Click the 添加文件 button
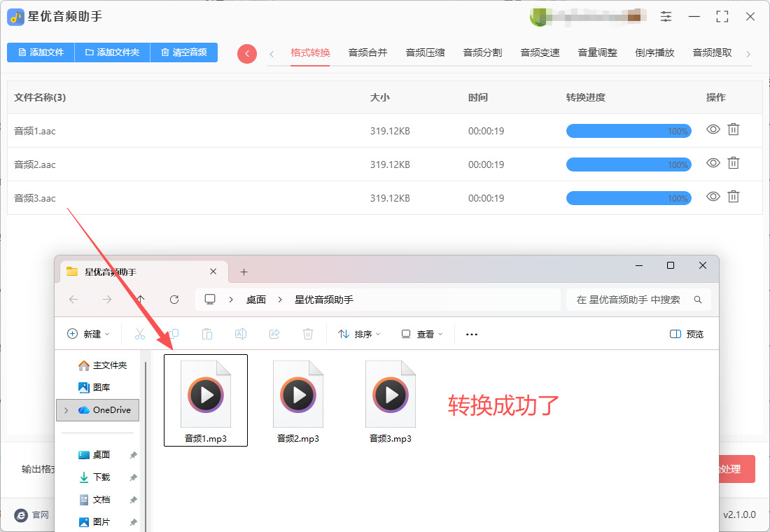Viewport: 770px width, 532px height. tap(41, 52)
